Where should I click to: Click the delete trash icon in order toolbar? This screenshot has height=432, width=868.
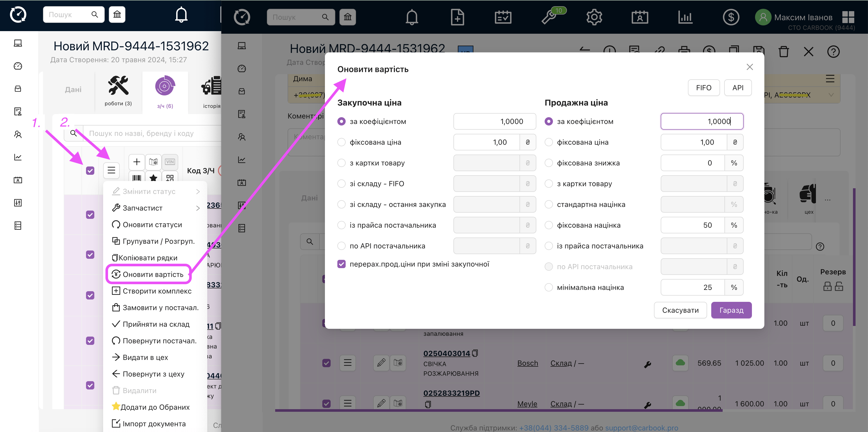pos(784,52)
